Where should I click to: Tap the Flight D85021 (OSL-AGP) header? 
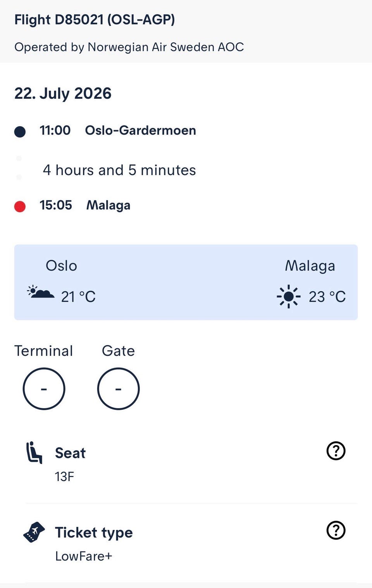(95, 20)
